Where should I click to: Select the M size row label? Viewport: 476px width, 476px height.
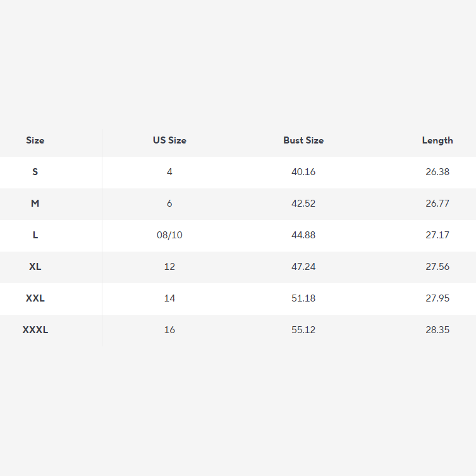point(35,204)
